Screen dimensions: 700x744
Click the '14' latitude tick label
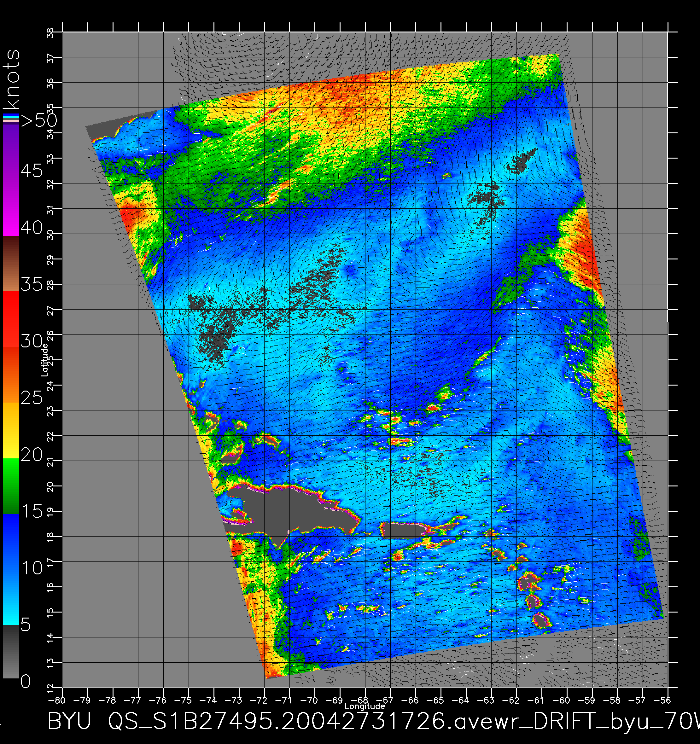click(x=50, y=639)
